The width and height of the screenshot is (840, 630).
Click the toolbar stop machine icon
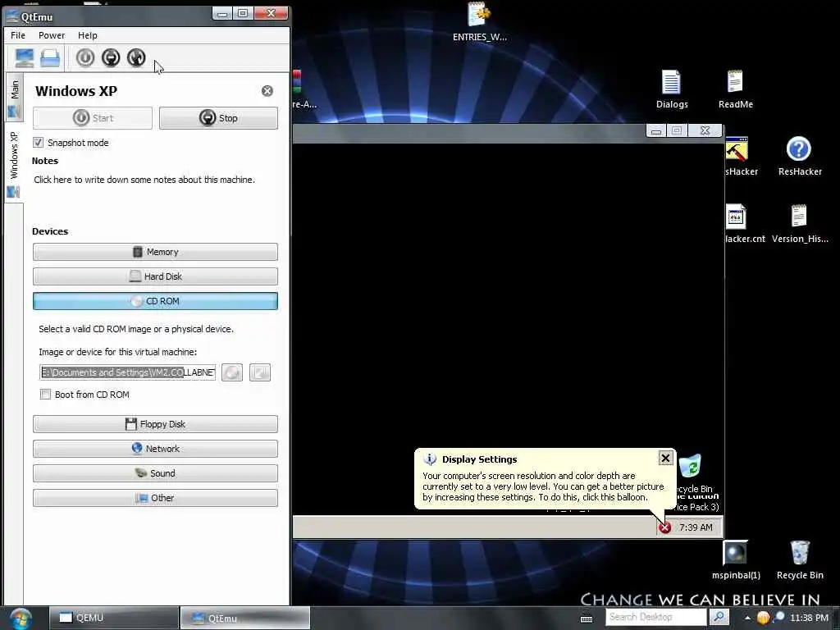pyautogui.click(x=111, y=57)
